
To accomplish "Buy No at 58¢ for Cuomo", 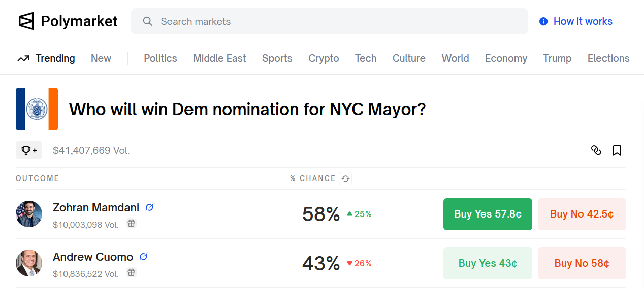I will point(582,263).
